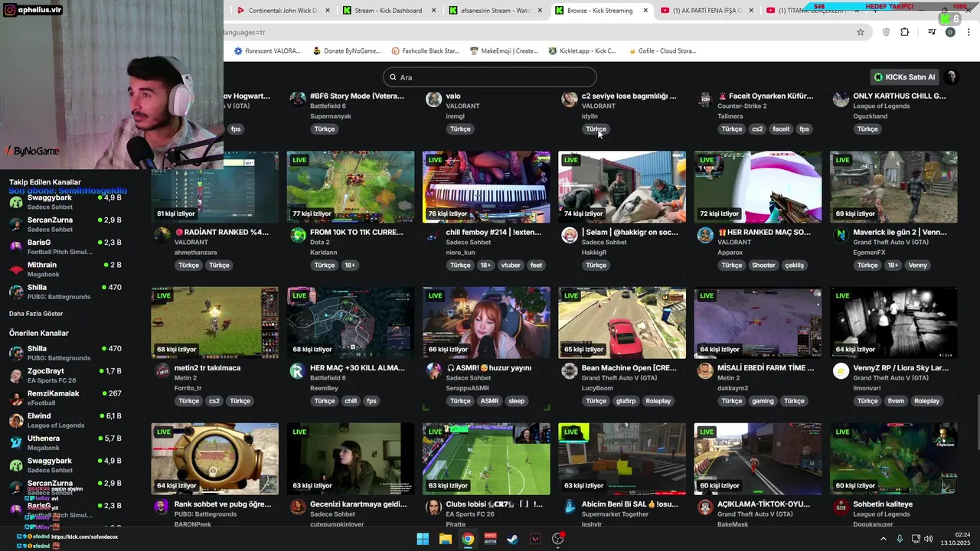Open the shield icon in address bar
The width and height of the screenshot is (980, 551).
tap(886, 32)
